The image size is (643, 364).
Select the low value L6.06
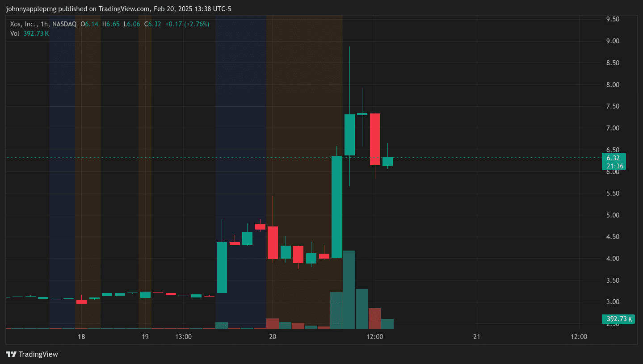(x=131, y=24)
